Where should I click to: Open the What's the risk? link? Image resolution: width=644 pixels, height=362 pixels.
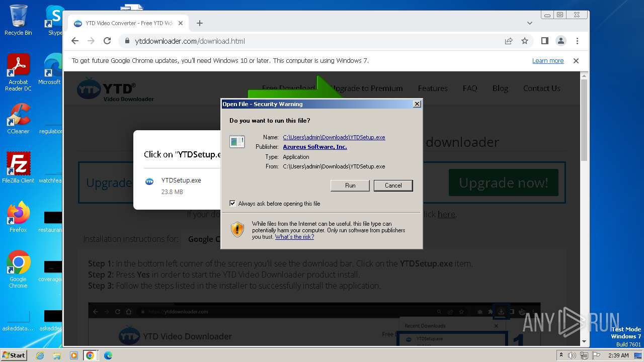pyautogui.click(x=294, y=237)
